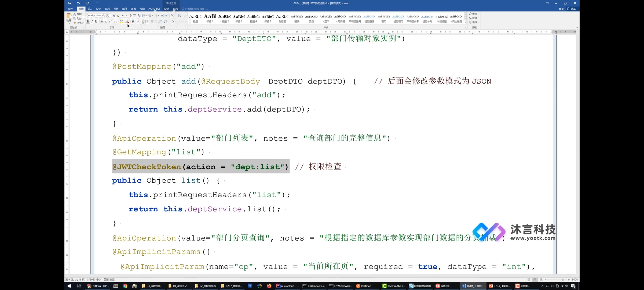
Task: Increase the paragraph indent
Action: coord(167,16)
